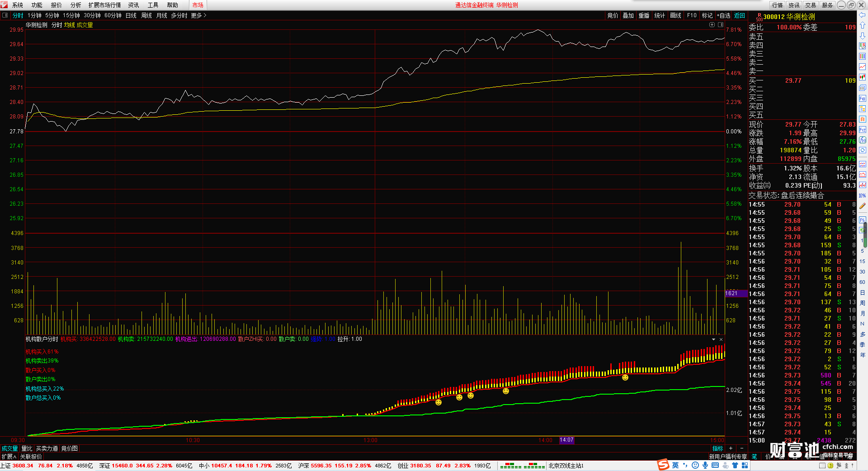The image size is (868, 471).
Task: Select the pencil drawing tool icon
Action: [x=862, y=206]
